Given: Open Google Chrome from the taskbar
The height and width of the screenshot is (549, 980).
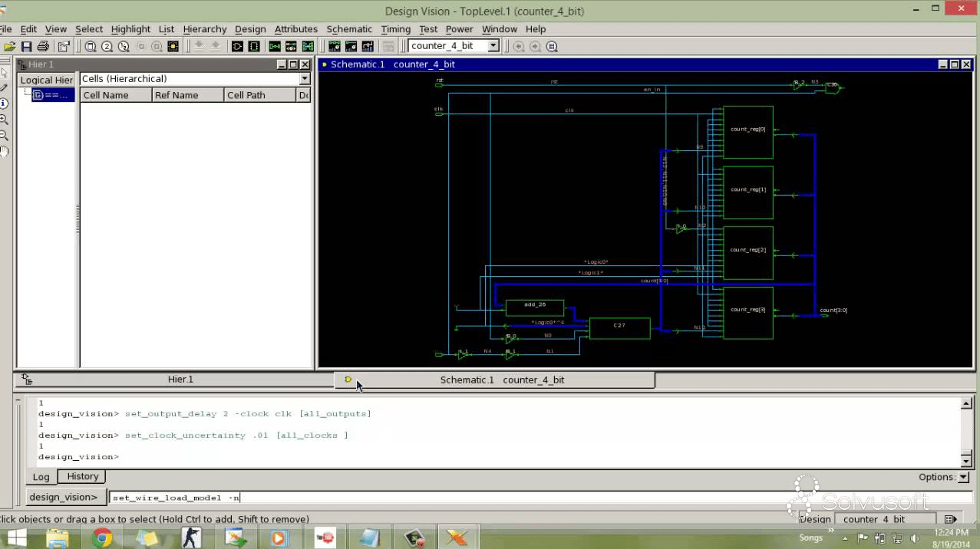Looking at the screenshot, I should pos(102,537).
